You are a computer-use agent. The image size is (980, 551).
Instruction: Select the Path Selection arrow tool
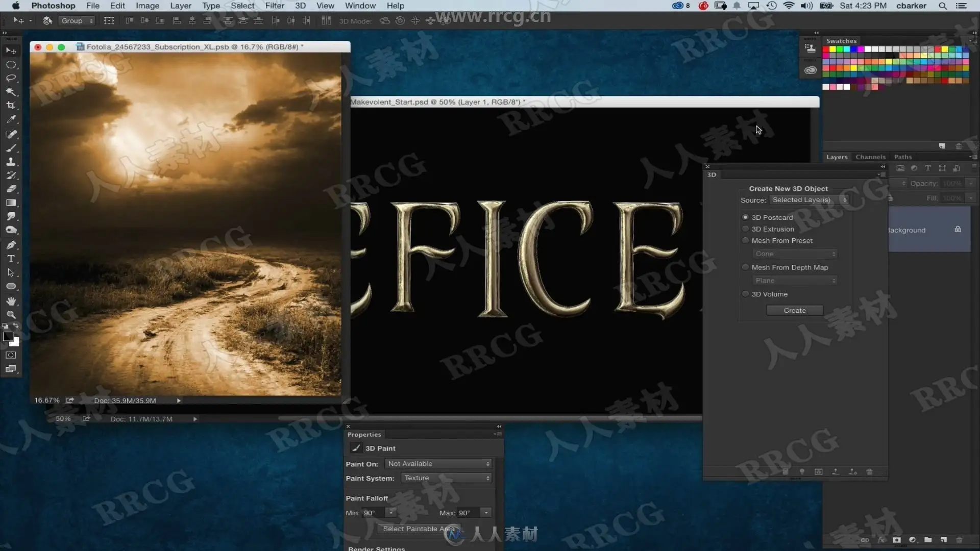11,272
